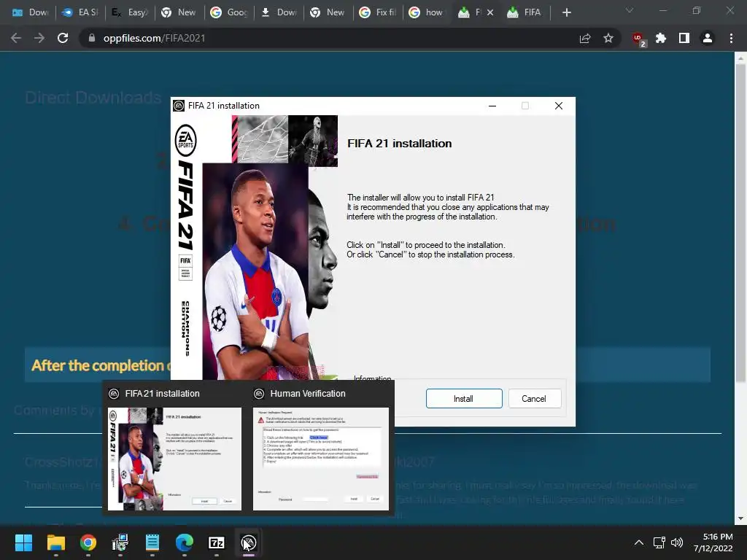Click the Install button in FIFA installer
The width and height of the screenshot is (747, 560).
463,399
